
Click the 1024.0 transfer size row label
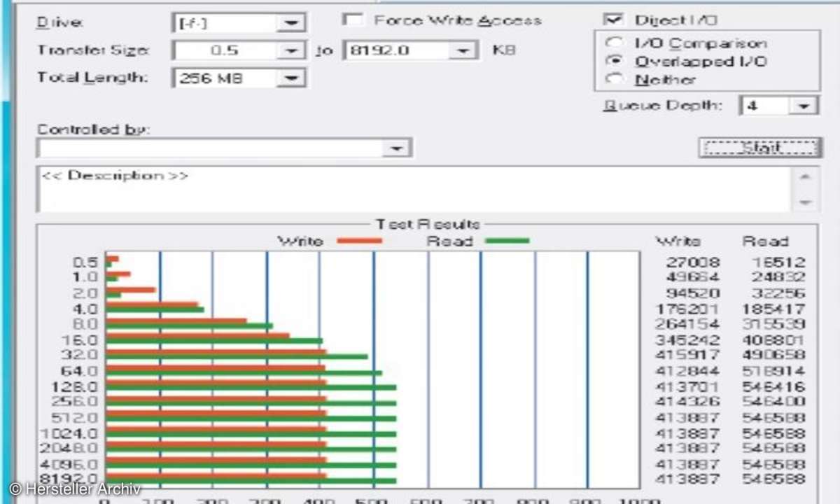pyautogui.click(x=71, y=433)
